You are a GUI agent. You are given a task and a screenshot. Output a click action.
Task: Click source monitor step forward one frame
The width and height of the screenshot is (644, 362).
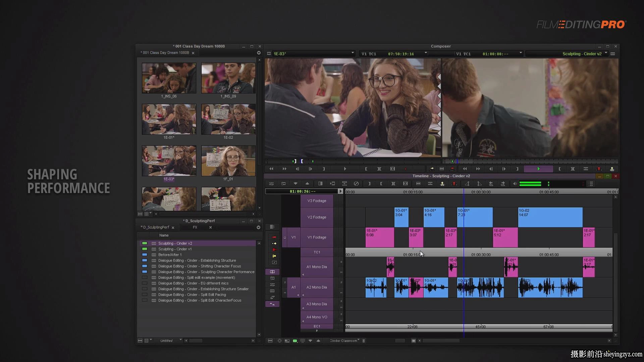point(310,169)
